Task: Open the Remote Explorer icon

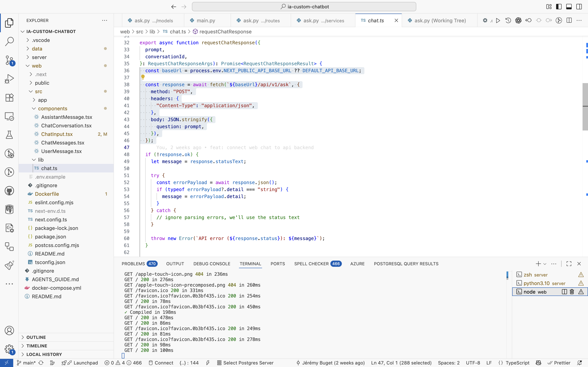Action: pyautogui.click(x=10, y=117)
